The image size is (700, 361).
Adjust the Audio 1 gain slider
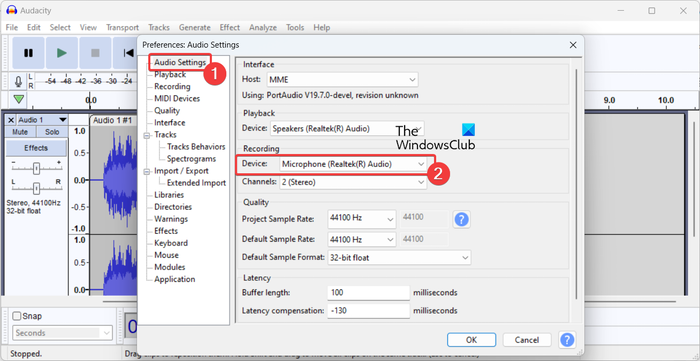click(x=37, y=168)
